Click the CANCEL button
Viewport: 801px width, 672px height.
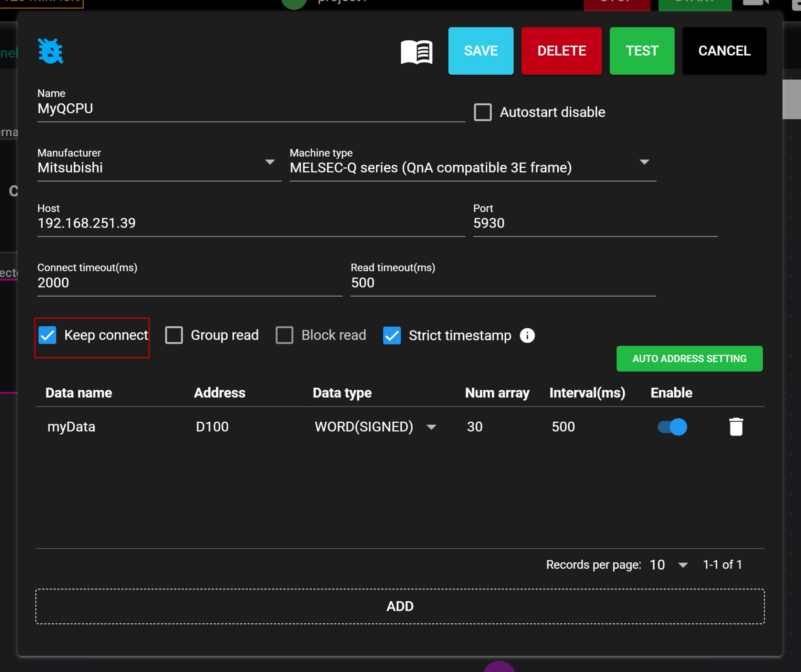pos(724,51)
